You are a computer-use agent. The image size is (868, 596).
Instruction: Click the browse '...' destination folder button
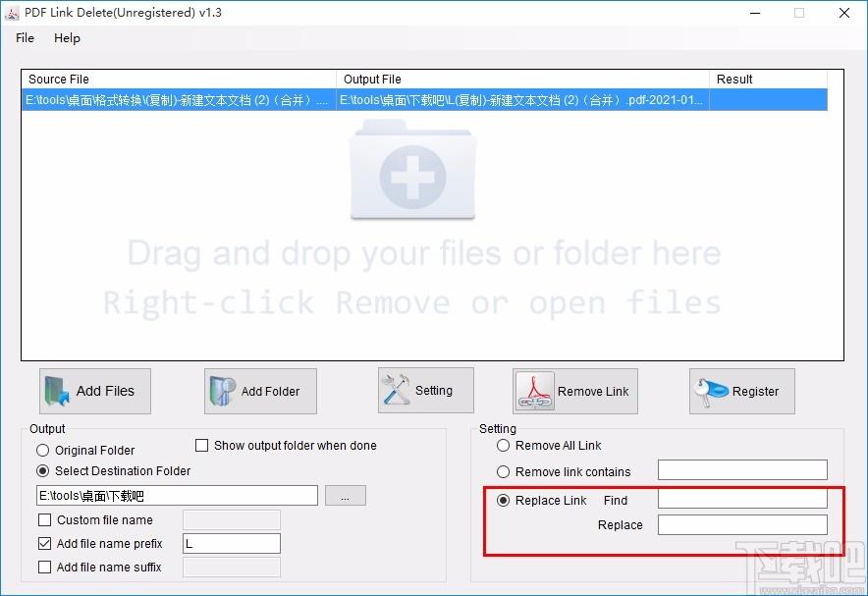point(346,496)
